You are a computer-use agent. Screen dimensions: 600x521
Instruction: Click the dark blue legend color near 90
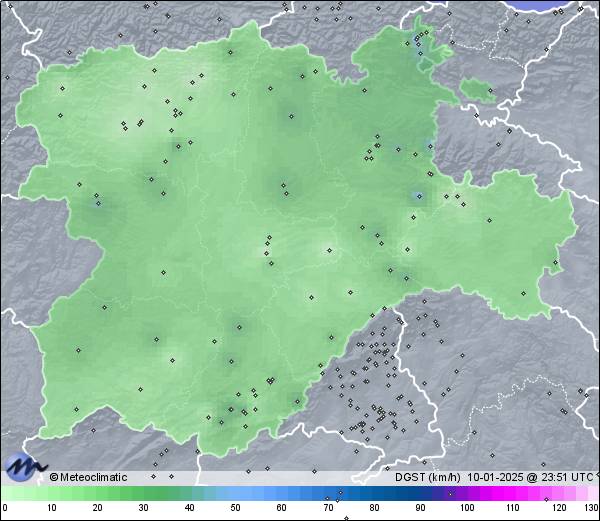pyautogui.click(x=421, y=493)
